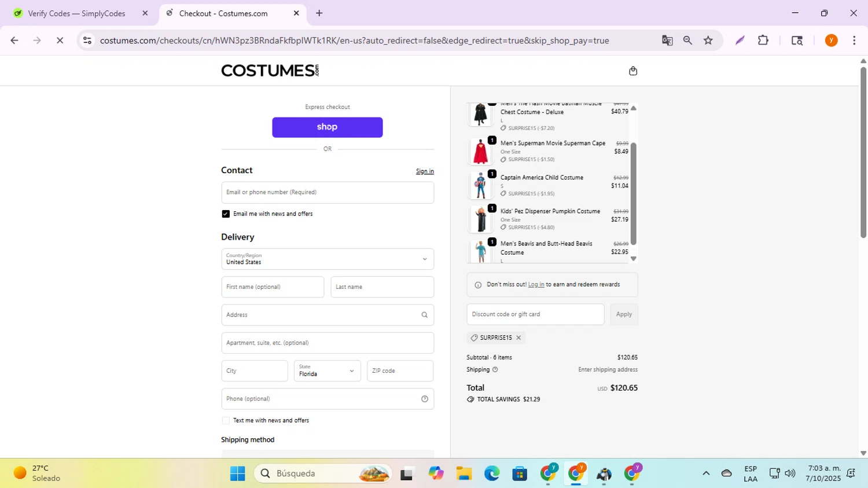The image size is (868, 488).
Task: Open the Windows Start menu
Action: 237,474
